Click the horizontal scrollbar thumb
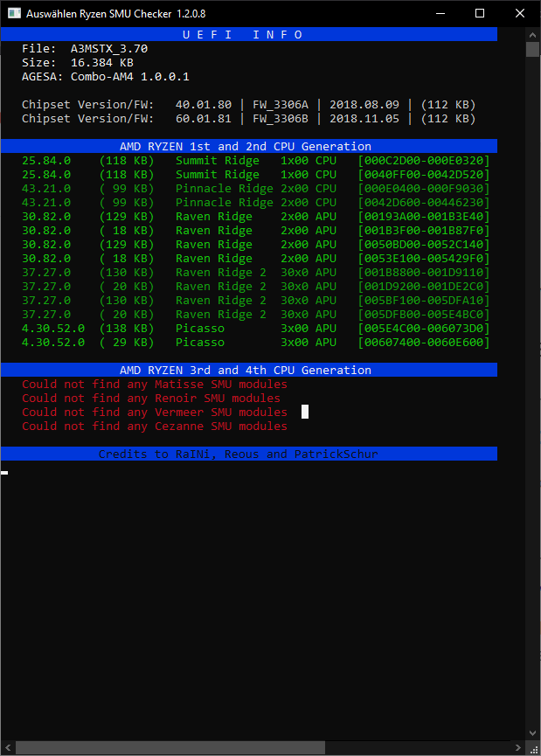The height and width of the screenshot is (756, 541). (170, 748)
